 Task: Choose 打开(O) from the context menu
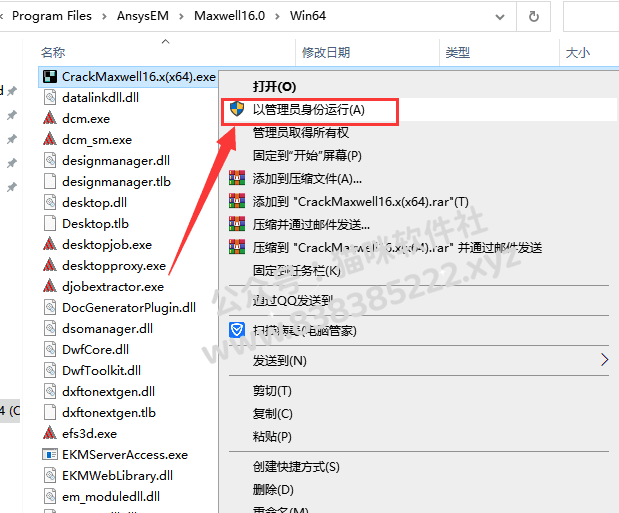(x=274, y=86)
